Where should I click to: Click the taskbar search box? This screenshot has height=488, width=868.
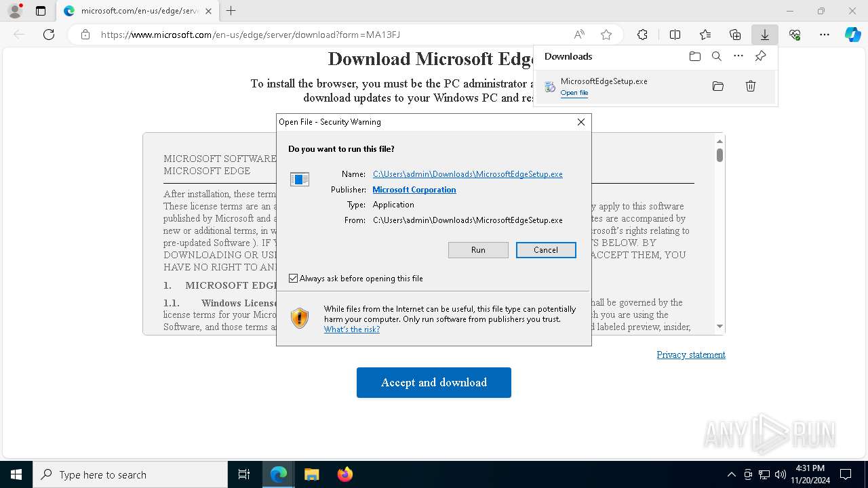[x=130, y=474]
